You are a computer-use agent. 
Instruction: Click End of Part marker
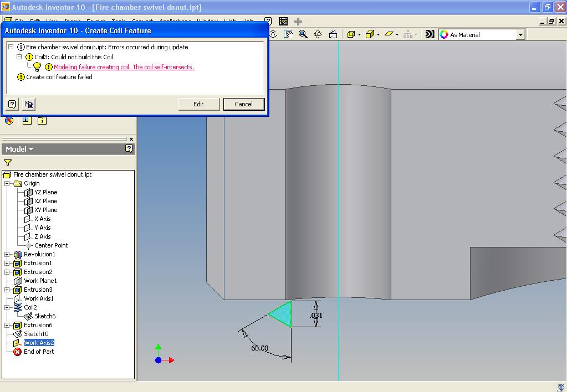39,352
